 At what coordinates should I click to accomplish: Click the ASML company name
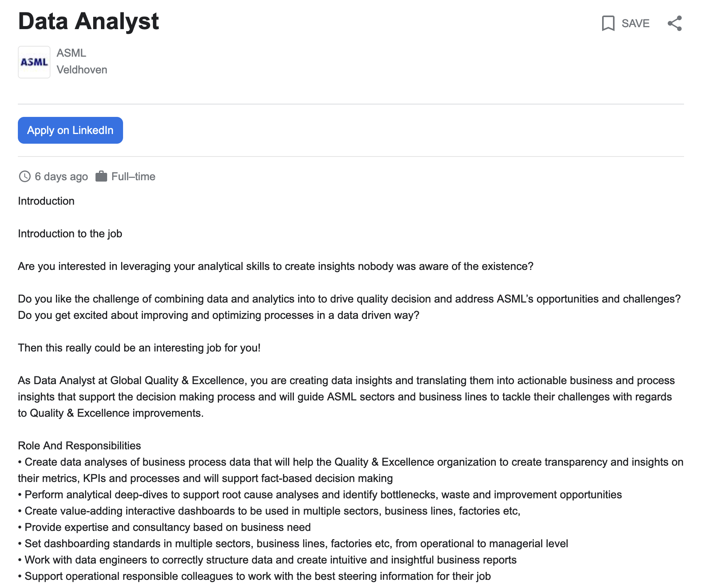(71, 53)
